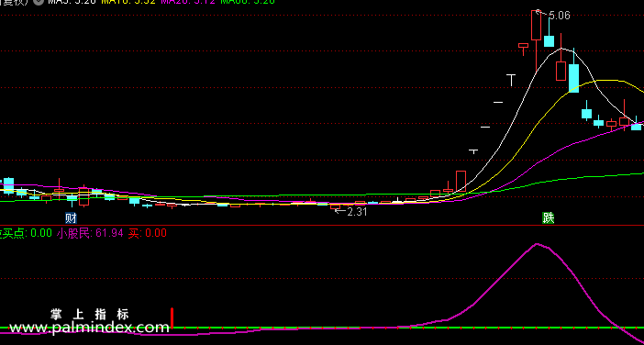Viewport: 644px width, 345px height.
Task: Click the peak of the magenta indicator curve
Action: [x=537, y=244]
